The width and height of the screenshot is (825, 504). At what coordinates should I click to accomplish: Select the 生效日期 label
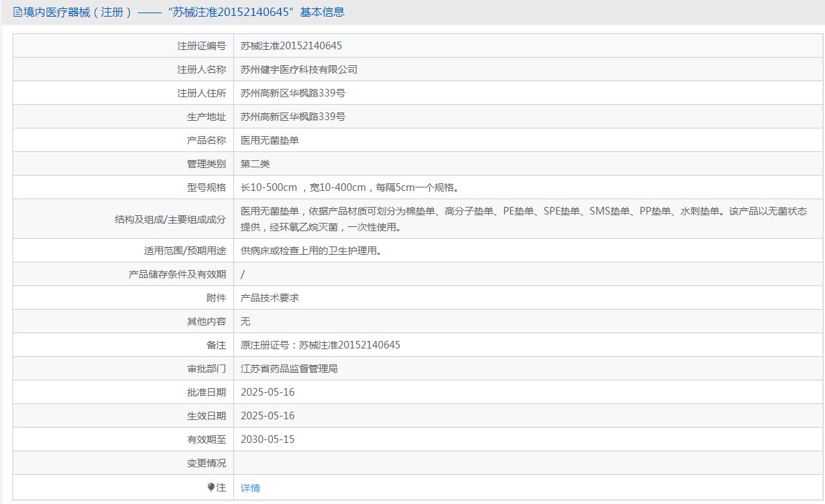click(x=206, y=416)
